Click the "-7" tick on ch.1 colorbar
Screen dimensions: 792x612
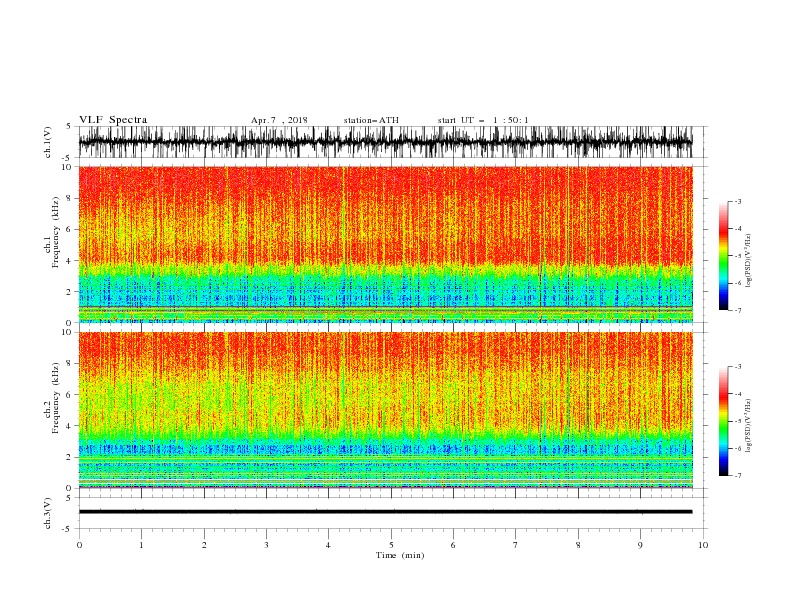(737, 310)
